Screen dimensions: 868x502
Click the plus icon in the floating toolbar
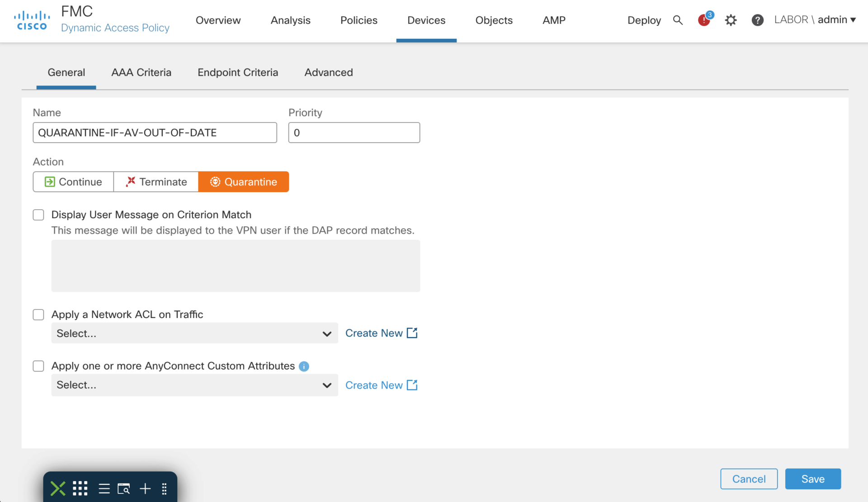145,488
